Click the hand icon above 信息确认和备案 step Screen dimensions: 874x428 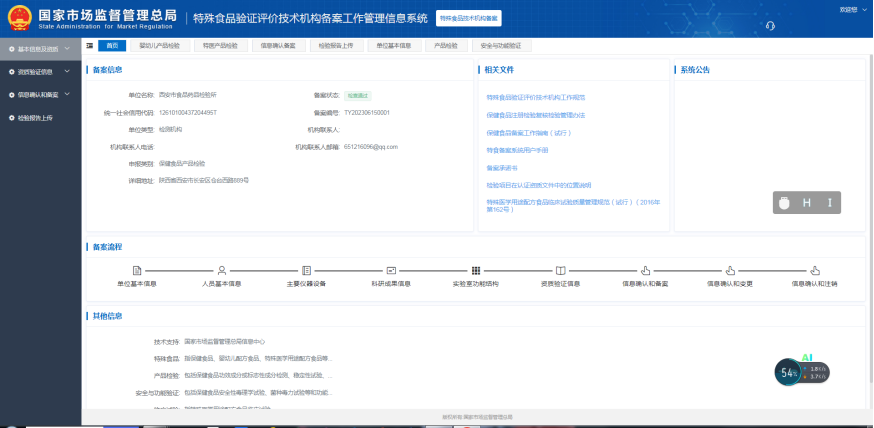point(645,271)
